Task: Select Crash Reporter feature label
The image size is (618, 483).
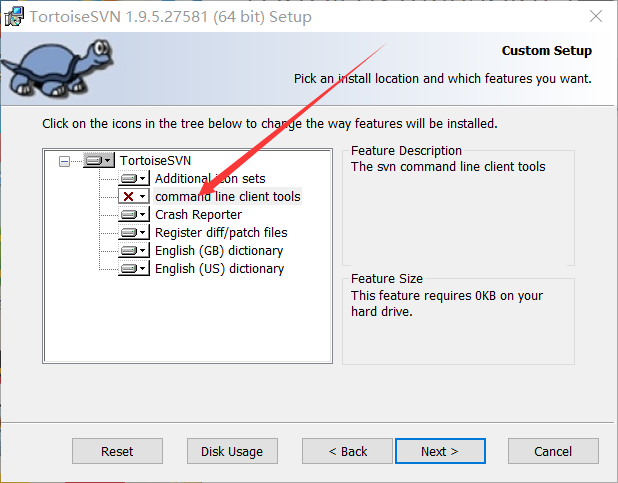Action: pyautogui.click(x=198, y=214)
